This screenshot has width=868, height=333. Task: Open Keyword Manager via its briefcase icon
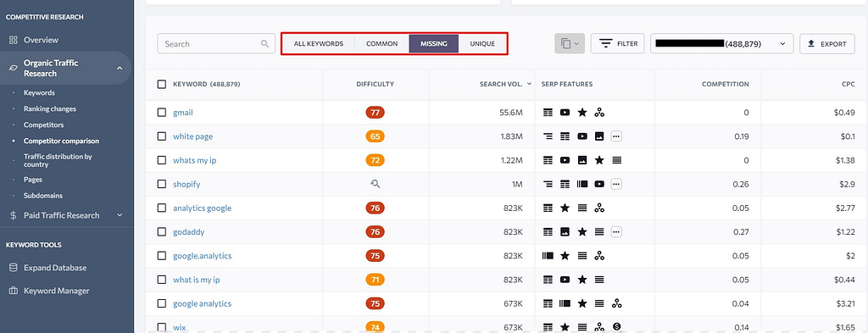(x=14, y=291)
